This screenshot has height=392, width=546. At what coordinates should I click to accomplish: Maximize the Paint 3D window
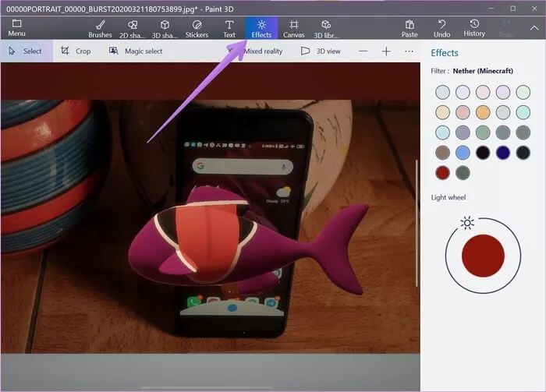pos(513,9)
